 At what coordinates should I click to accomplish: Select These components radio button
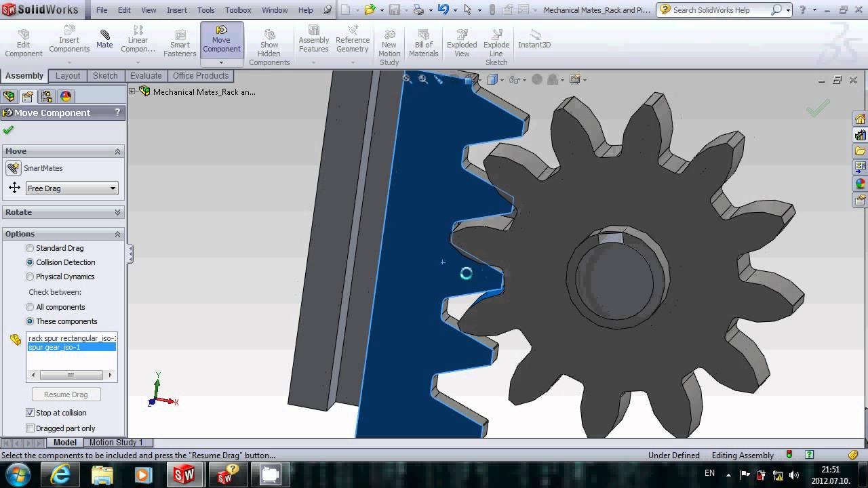coord(30,321)
